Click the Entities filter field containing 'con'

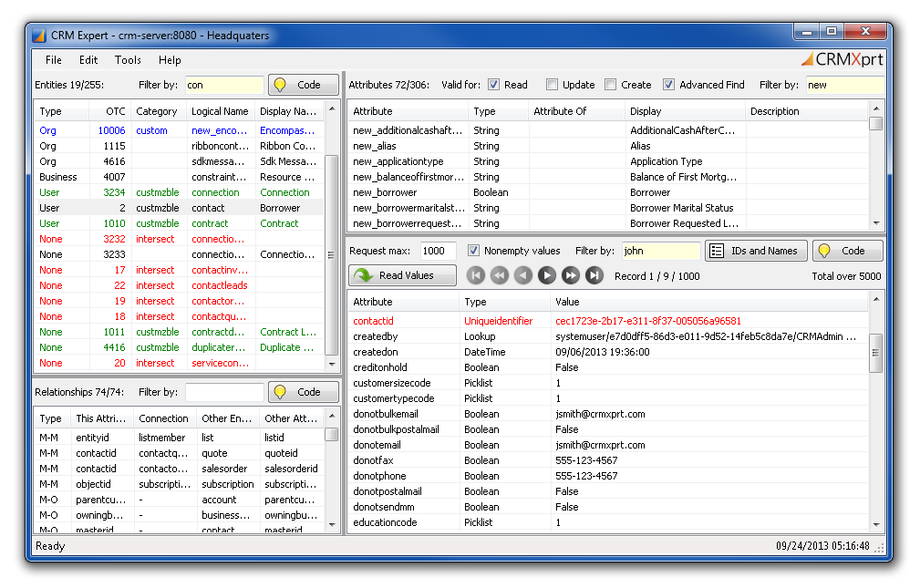coord(224,85)
